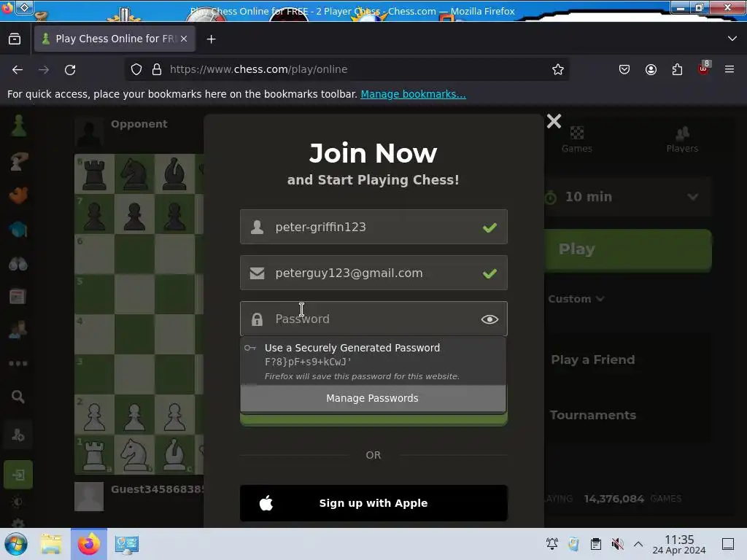Open Manage Passwords

point(373,398)
